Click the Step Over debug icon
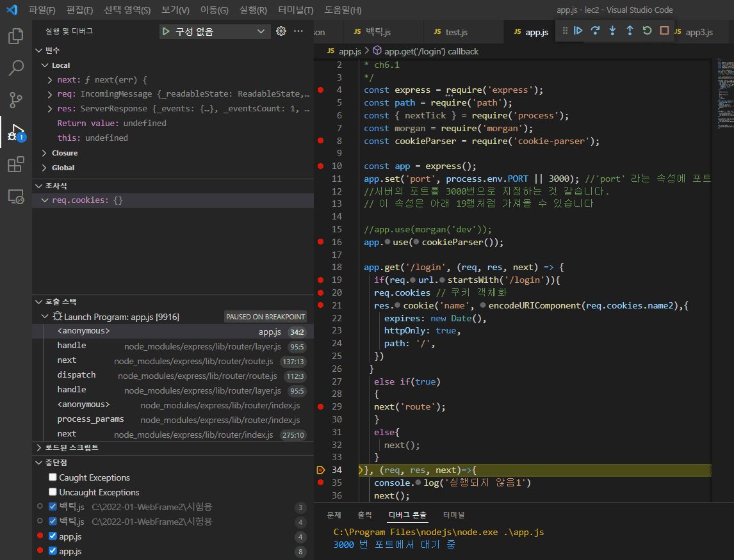The image size is (734, 560). (x=596, y=31)
